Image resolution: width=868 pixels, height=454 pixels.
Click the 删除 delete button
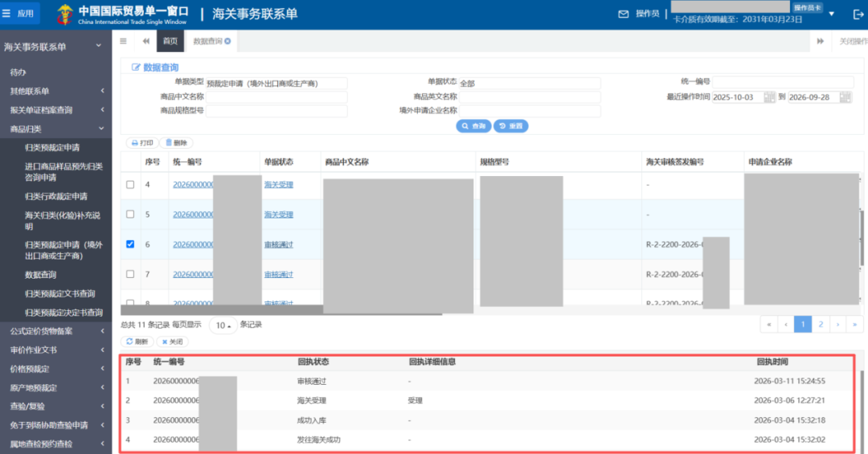pos(176,143)
